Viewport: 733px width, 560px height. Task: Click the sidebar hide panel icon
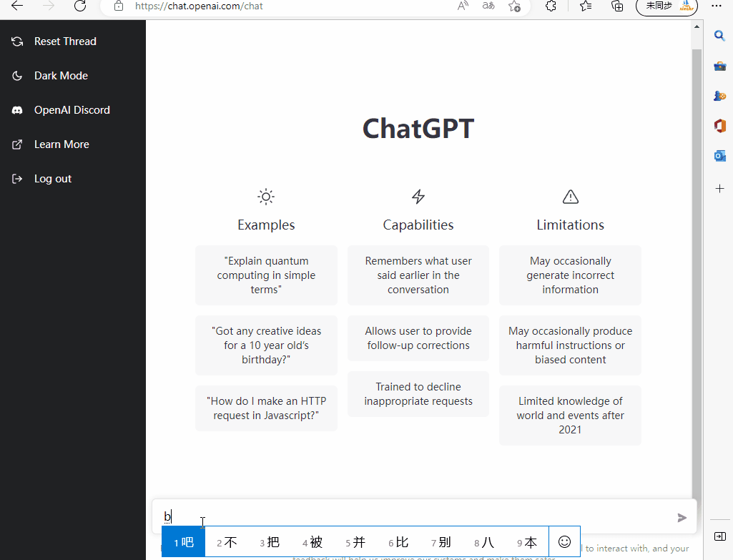(x=720, y=536)
